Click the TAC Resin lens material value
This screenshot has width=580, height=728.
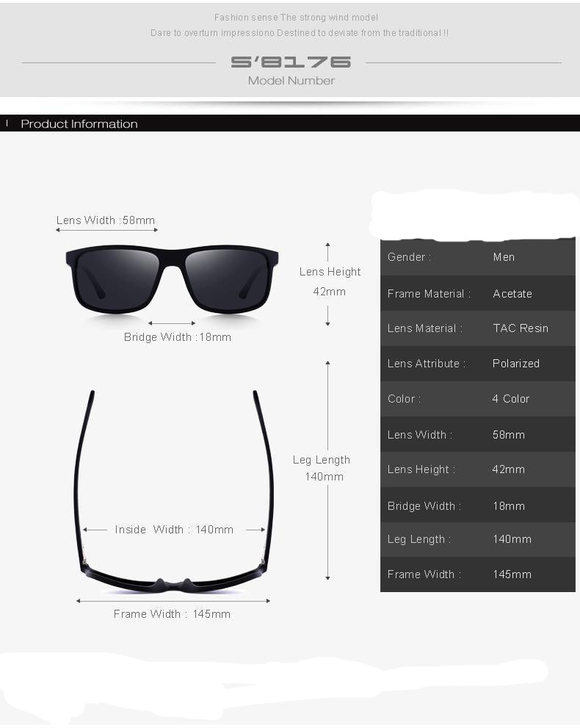tap(520, 328)
